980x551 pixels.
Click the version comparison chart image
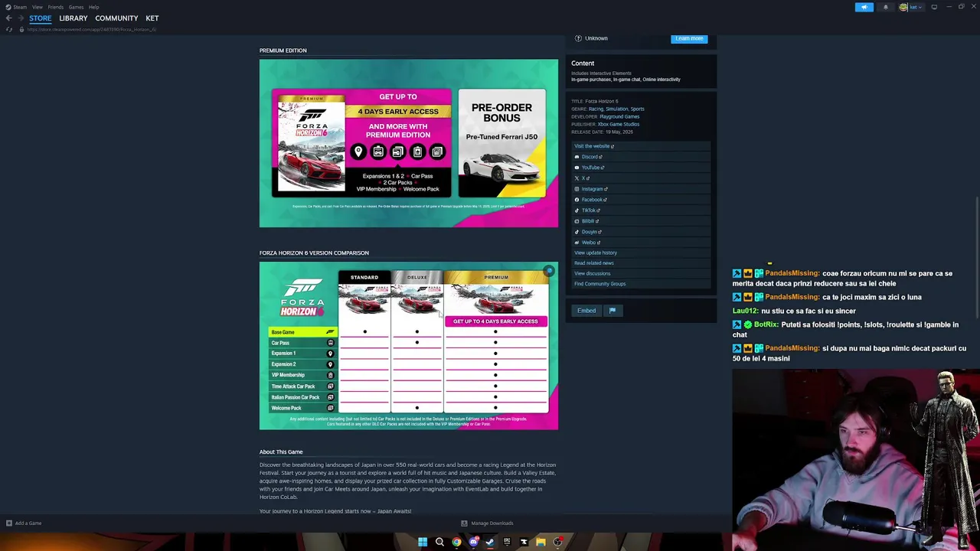coord(409,346)
